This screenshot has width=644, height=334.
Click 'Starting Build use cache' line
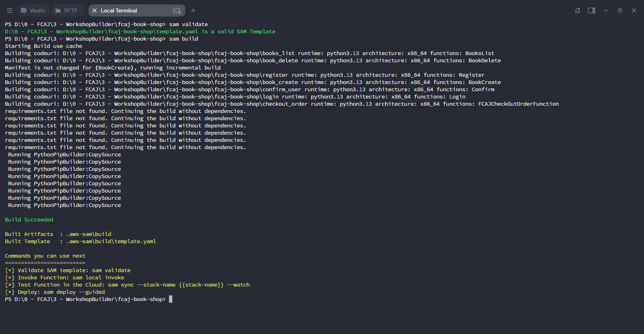coord(43,46)
